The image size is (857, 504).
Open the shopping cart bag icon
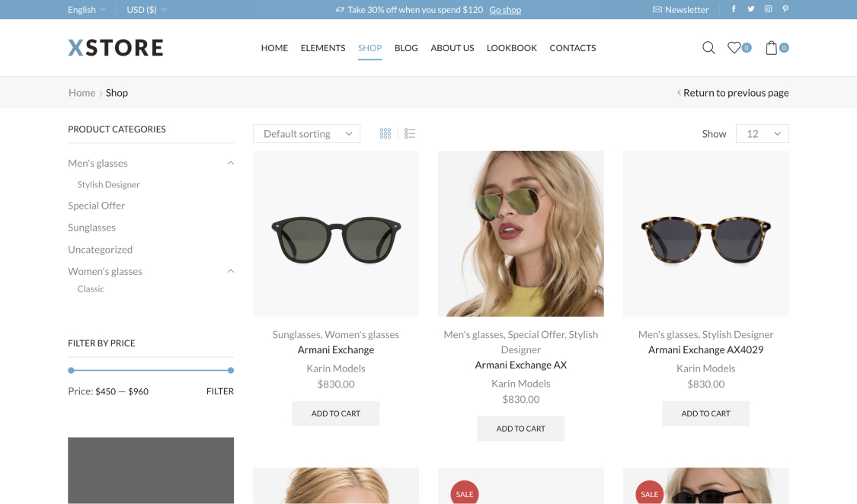coord(772,48)
